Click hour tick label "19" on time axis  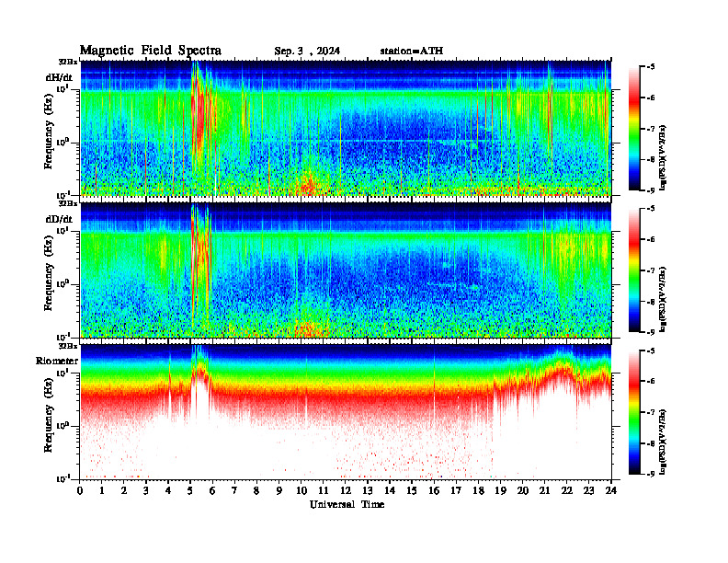coord(500,490)
